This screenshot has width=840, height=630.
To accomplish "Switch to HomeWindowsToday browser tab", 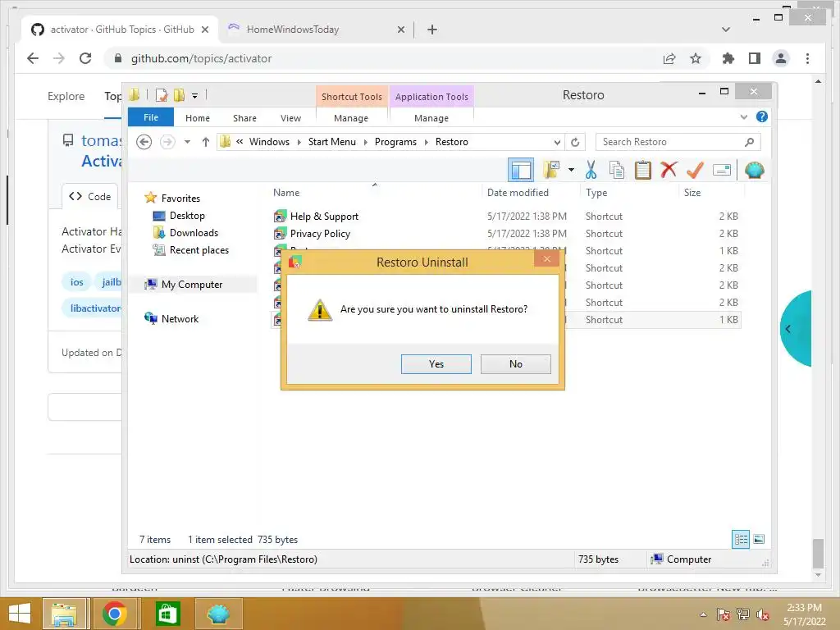I will (293, 30).
